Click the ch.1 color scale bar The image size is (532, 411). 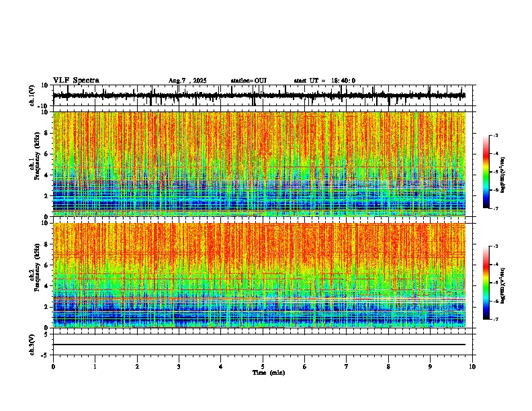pyautogui.click(x=486, y=172)
